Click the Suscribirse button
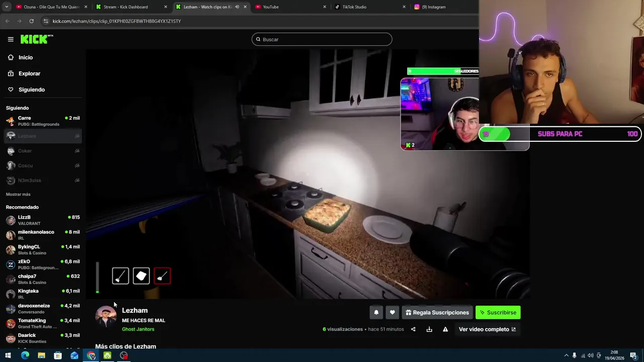Screen dimensions: 644x362 click(498, 312)
